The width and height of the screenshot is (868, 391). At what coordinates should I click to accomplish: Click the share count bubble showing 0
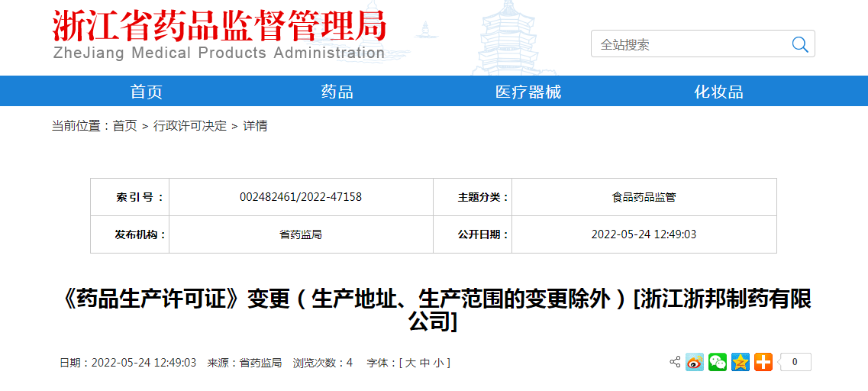tap(795, 362)
